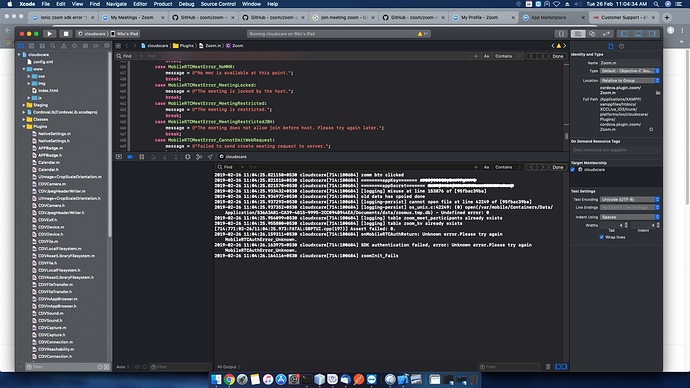This screenshot has height=388, width=690.
Task: Open the Text Encoding dropdown
Action: [x=630, y=199]
